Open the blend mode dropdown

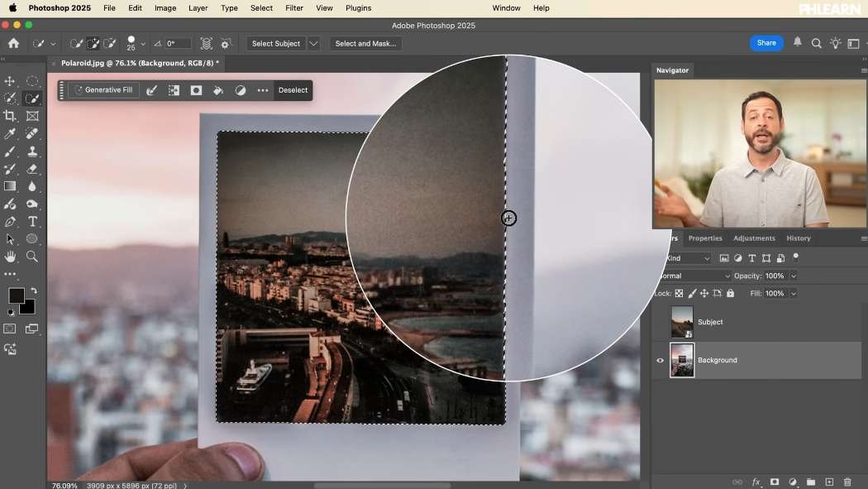694,276
